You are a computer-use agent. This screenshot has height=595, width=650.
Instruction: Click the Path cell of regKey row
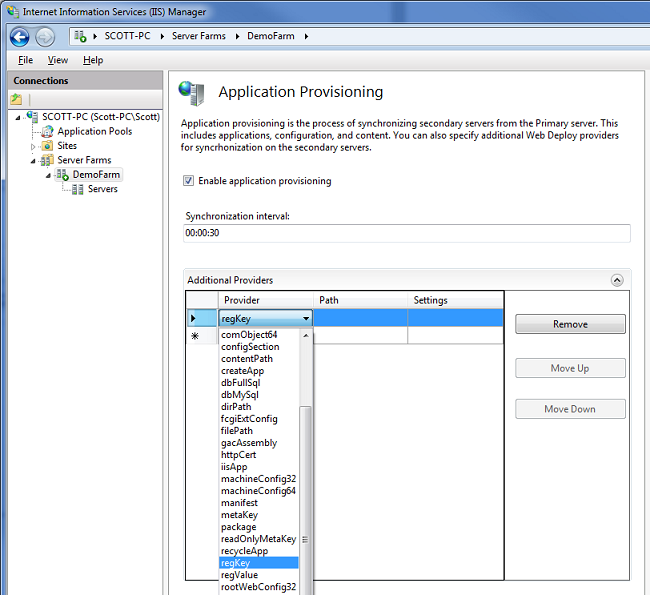point(360,318)
